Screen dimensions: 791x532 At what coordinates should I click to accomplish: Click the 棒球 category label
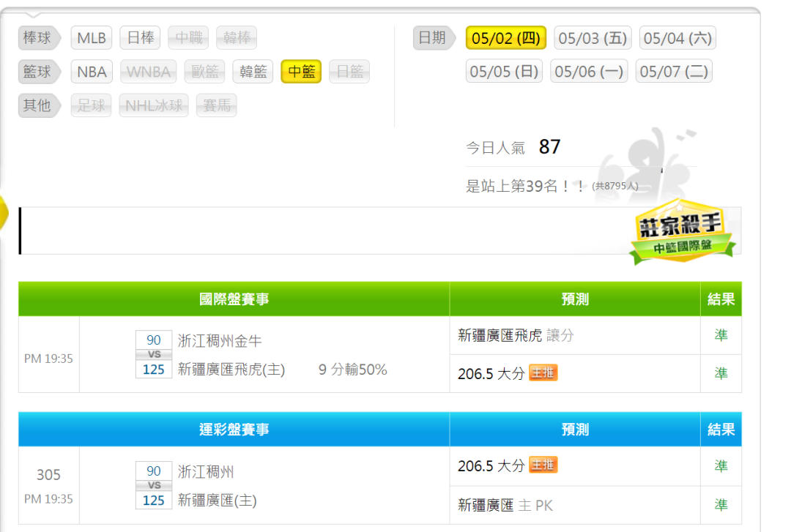[38, 38]
